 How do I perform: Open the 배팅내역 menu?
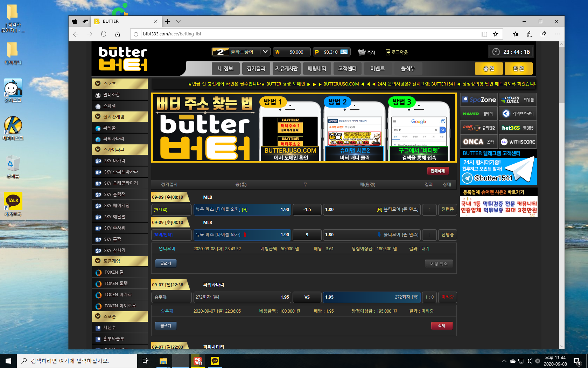(317, 68)
